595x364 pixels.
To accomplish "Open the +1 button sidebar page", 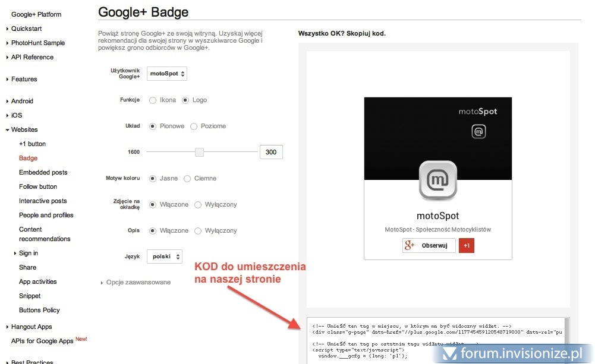I will [32, 144].
